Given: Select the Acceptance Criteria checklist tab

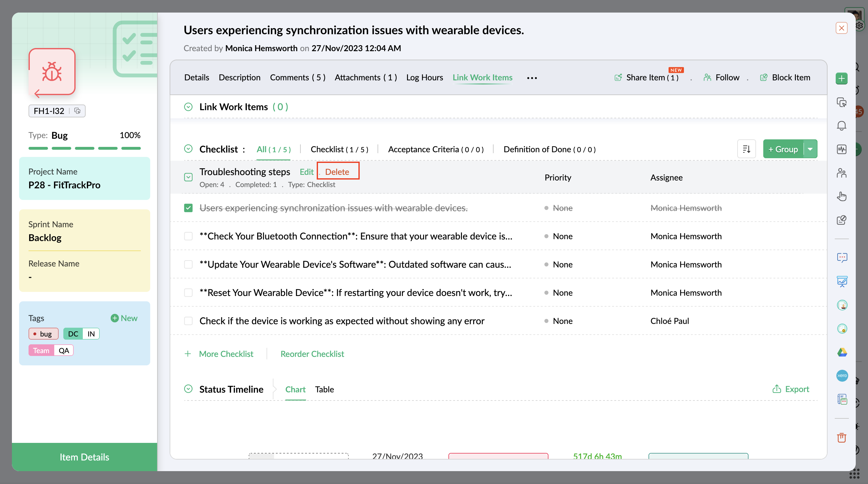Looking at the screenshot, I should pyautogui.click(x=435, y=149).
